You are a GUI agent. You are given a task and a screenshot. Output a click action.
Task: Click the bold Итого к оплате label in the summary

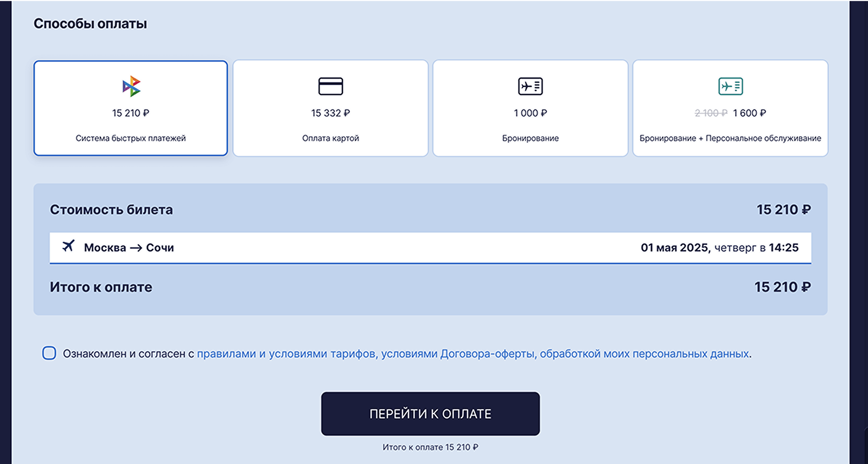click(101, 287)
